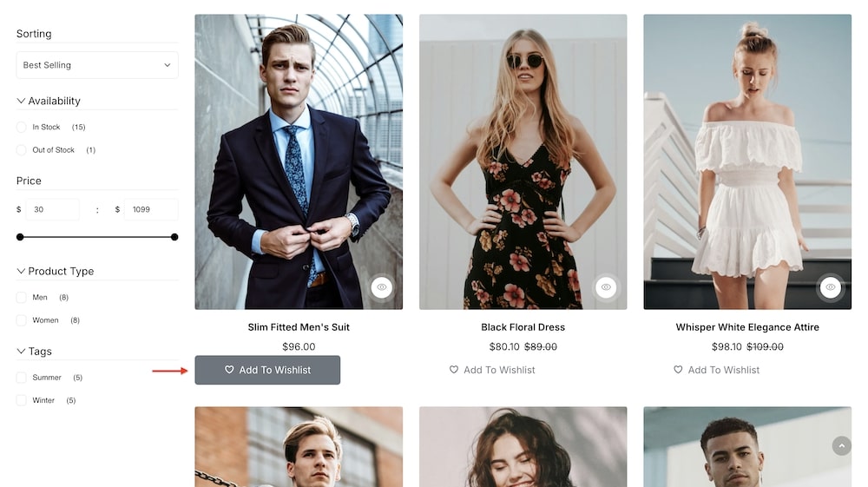Collapse the Product Type filter section
This screenshot has width=868, height=487.
22,272
